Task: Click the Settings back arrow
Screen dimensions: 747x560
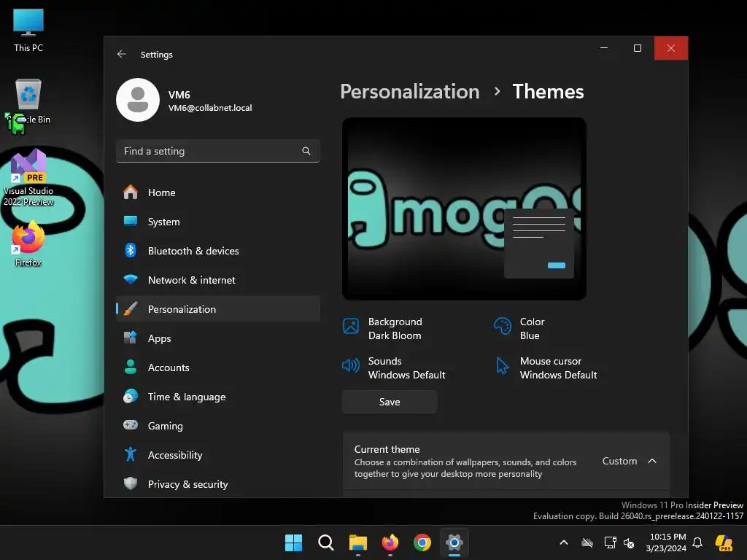Action: [122, 54]
